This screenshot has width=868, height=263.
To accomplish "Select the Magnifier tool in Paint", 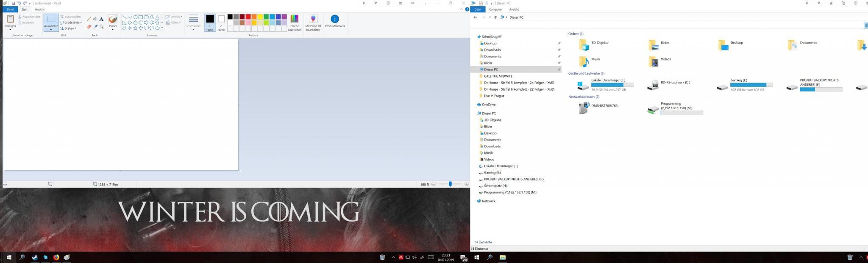I will click(101, 27).
